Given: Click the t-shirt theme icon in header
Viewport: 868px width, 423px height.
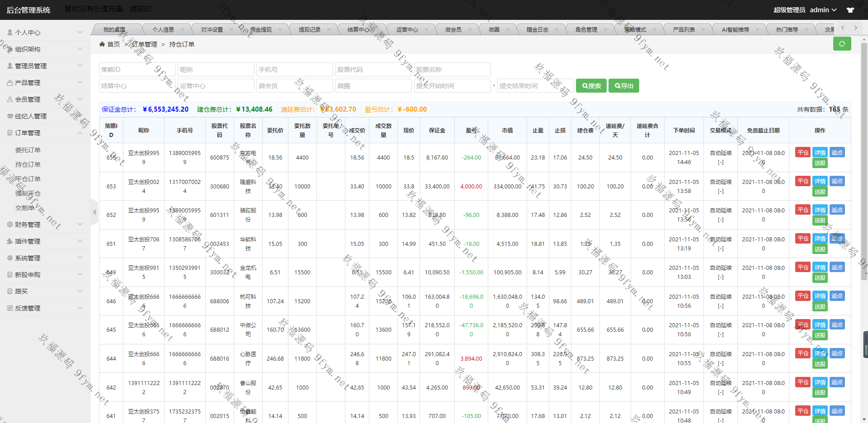Looking at the screenshot, I should [x=850, y=10].
